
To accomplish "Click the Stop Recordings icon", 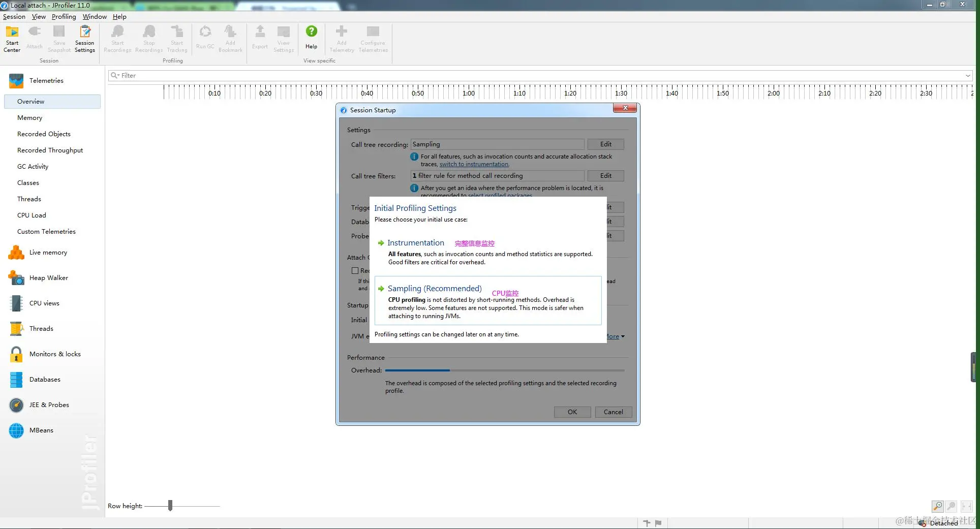I will [x=149, y=39].
